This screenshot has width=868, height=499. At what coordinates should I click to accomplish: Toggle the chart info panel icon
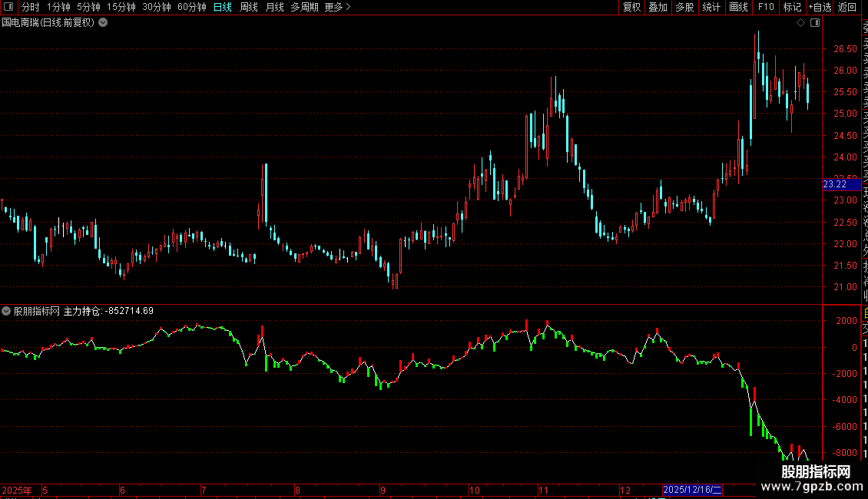(x=815, y=23)
